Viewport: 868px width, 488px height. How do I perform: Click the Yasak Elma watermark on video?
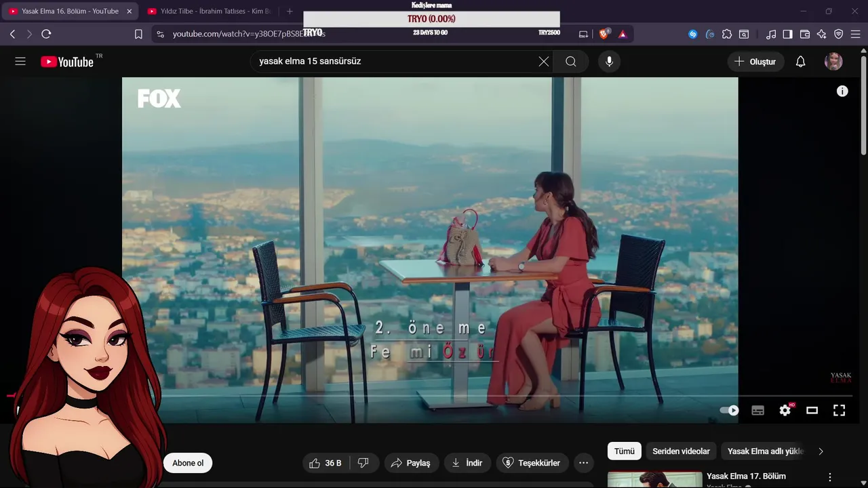(841, 378)
